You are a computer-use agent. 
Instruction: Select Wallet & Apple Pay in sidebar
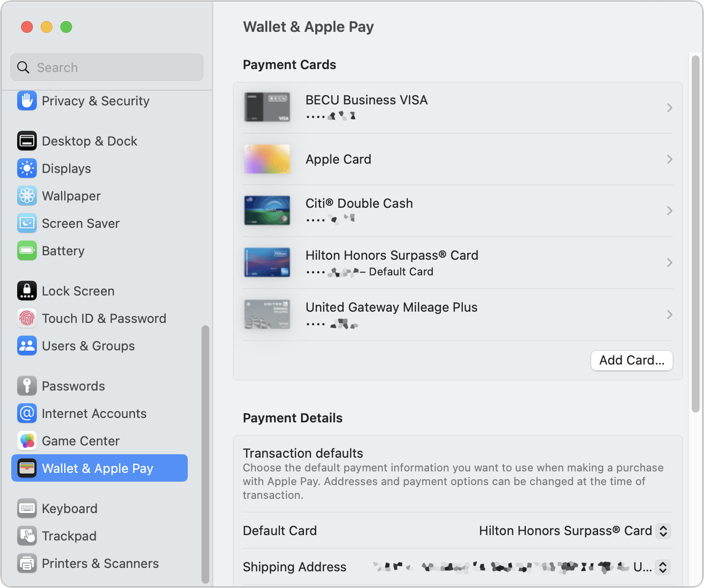[x=99, y=468]
